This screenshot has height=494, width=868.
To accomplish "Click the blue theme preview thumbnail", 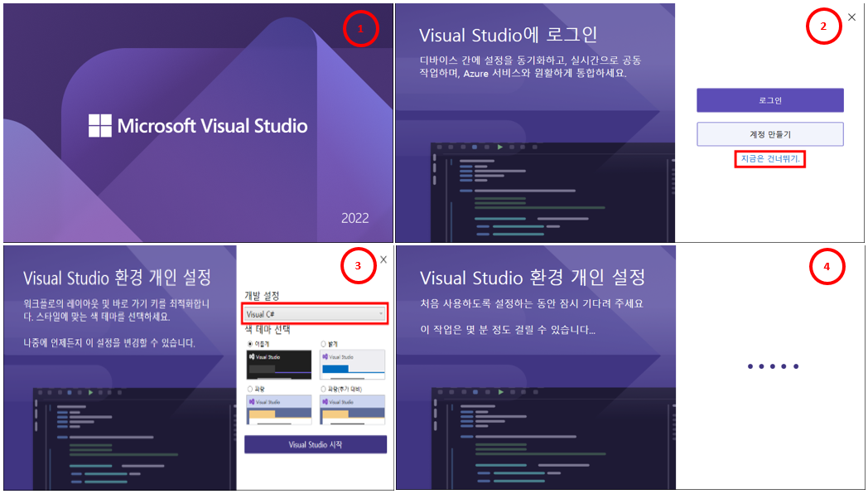I will coord(278,409).
